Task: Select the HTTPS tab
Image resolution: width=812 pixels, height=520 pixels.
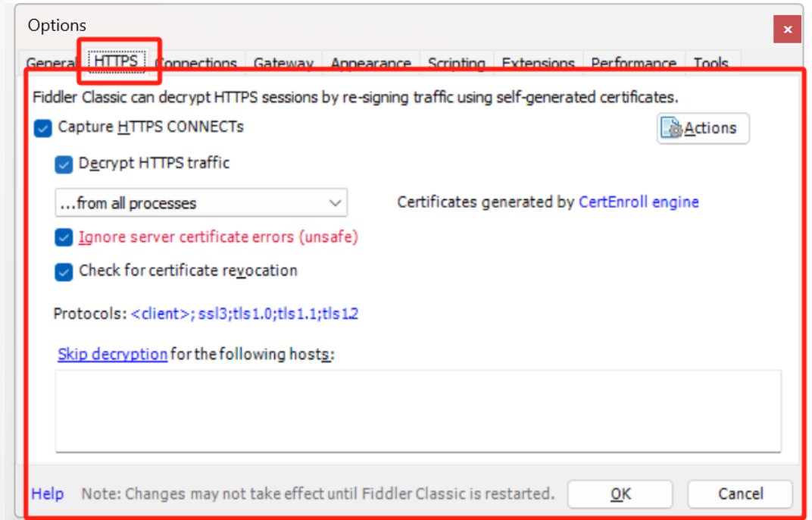Action: click(x=116, y=61)
